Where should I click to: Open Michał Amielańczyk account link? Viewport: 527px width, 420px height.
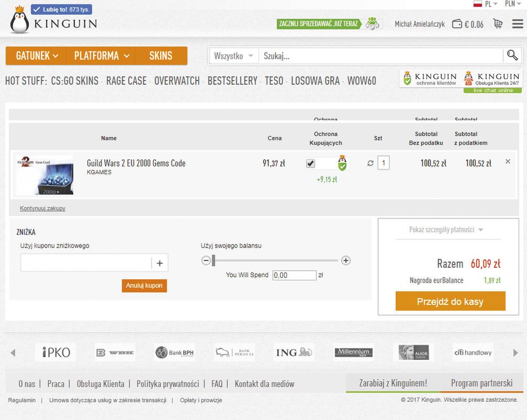tap(419, 24)
